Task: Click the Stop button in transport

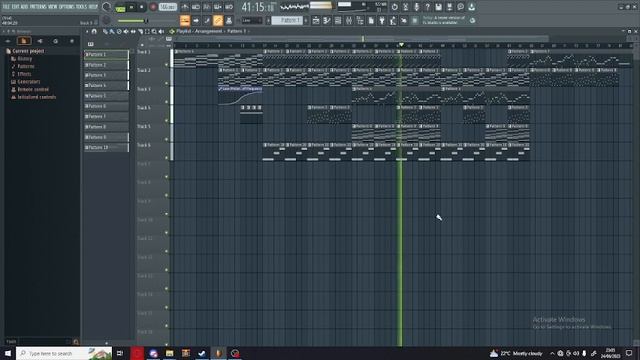Action: tap(142, 7)
